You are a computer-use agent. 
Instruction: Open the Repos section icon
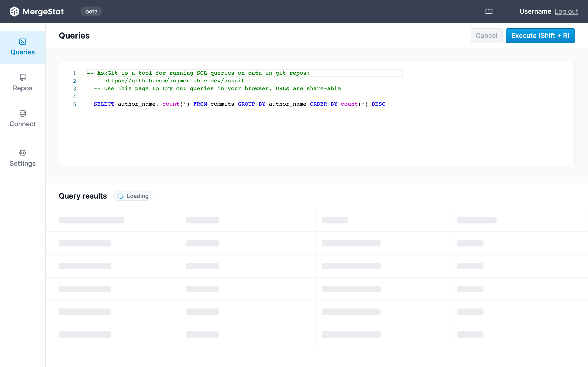point(23,77)
